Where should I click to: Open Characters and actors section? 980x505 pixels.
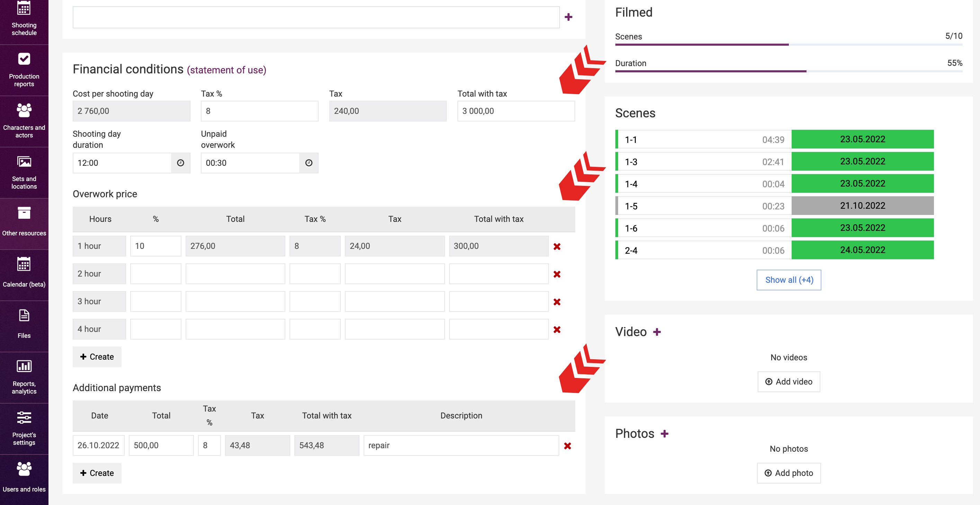pos(24,121)
